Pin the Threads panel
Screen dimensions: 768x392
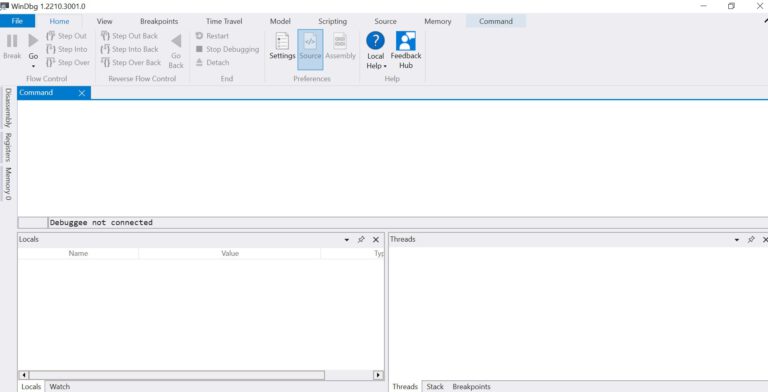[x=751, y=240]
